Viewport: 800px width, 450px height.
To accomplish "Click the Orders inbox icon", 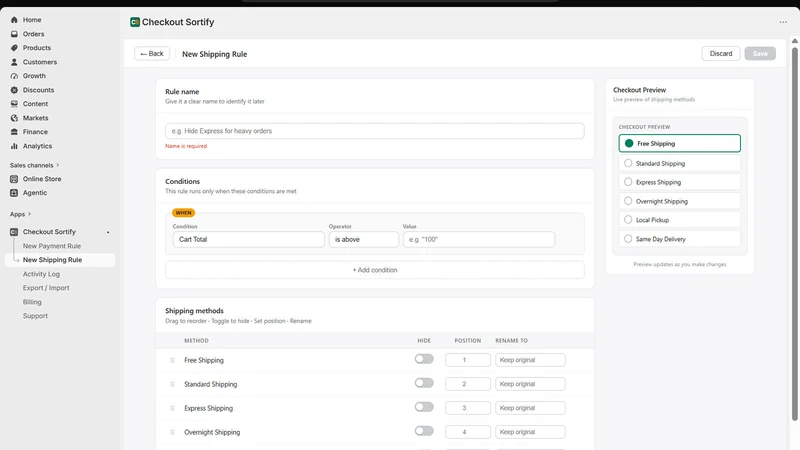I will pyautogui.click(x=14, y=34).
